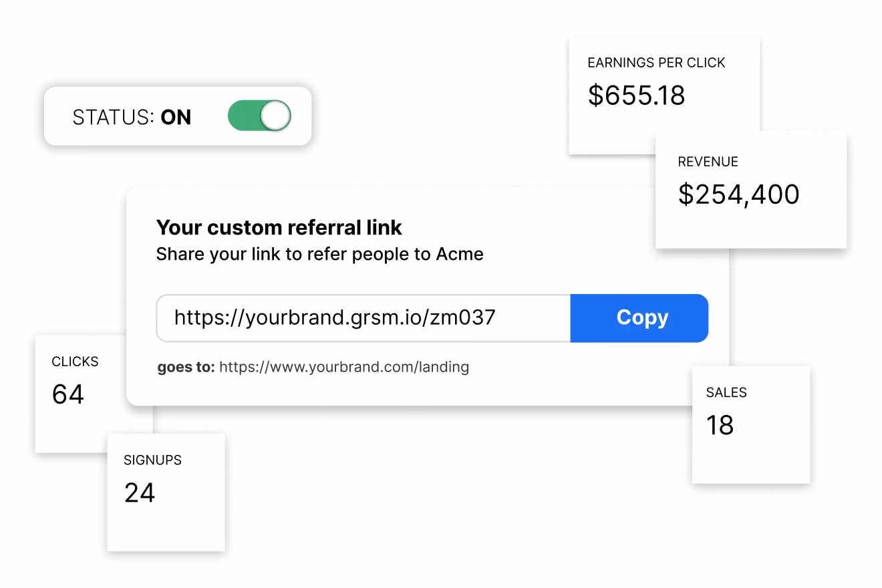Click the REVENUE label text

708,162
